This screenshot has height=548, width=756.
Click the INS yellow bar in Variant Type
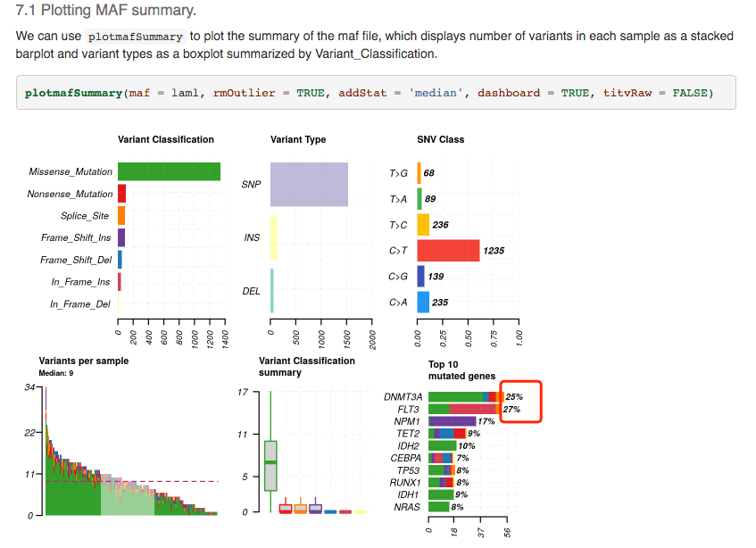point(273,237)
